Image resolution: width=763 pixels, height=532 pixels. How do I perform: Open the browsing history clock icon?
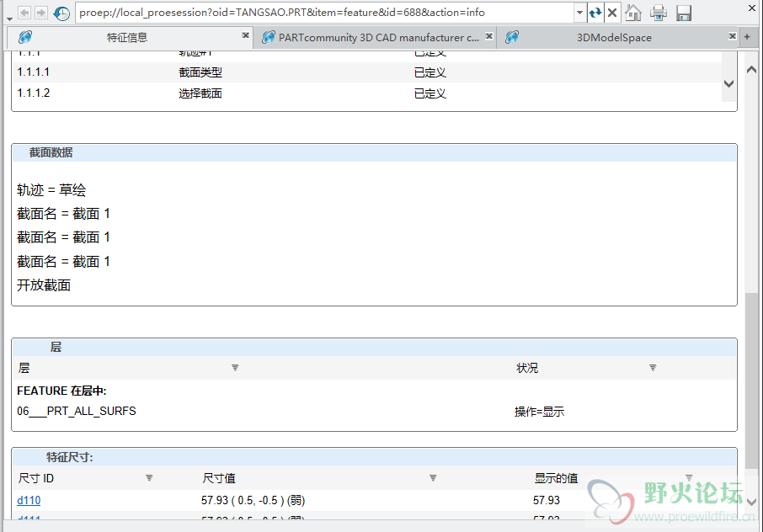(x=61, y=13)
